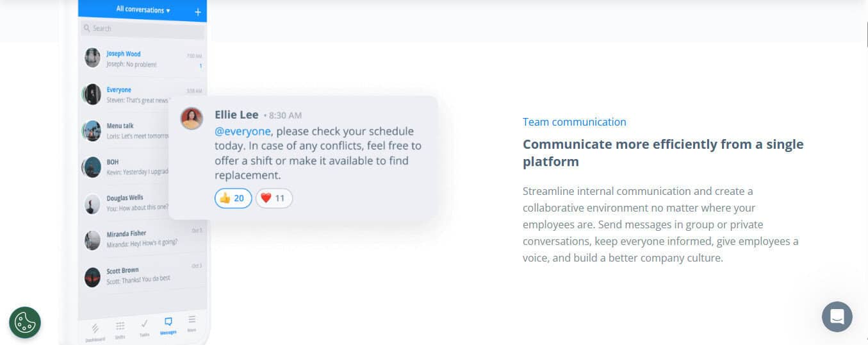The height and width of the screenshot is (345, 868).
Task: Click the Team communication link
Action: coord(574,122)
